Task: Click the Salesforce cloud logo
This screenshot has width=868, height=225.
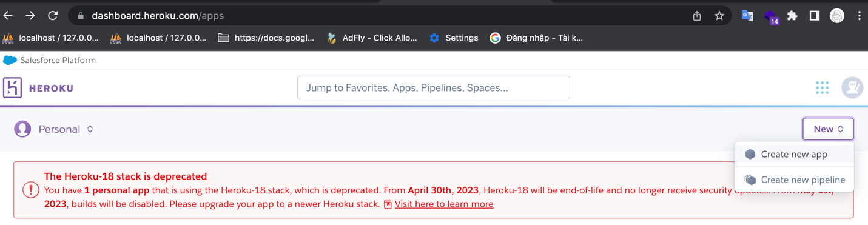Action: 10,60
